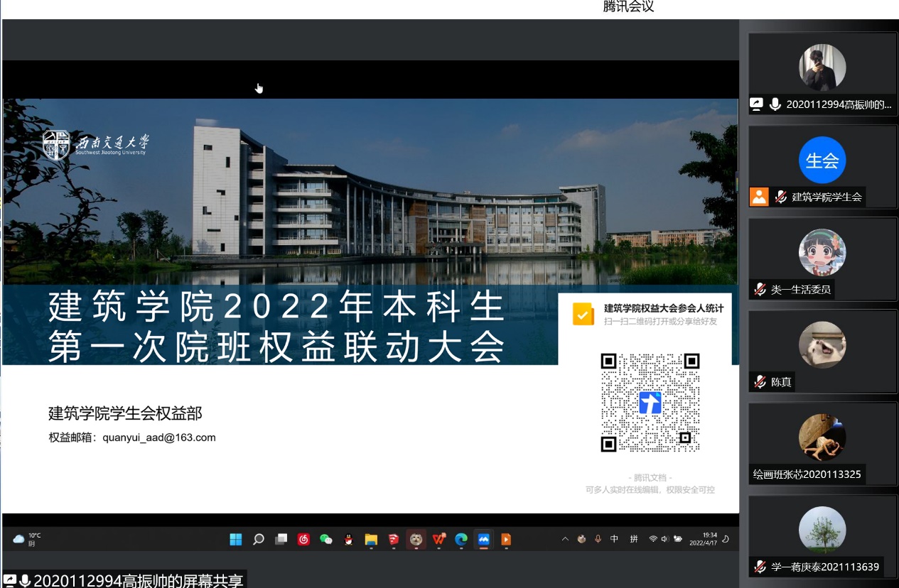The height and width of the screenshot is (588, 899).
Task: Click the screen-share icon beside 2020112994高振帅
Action: click(x=757, y=104)
